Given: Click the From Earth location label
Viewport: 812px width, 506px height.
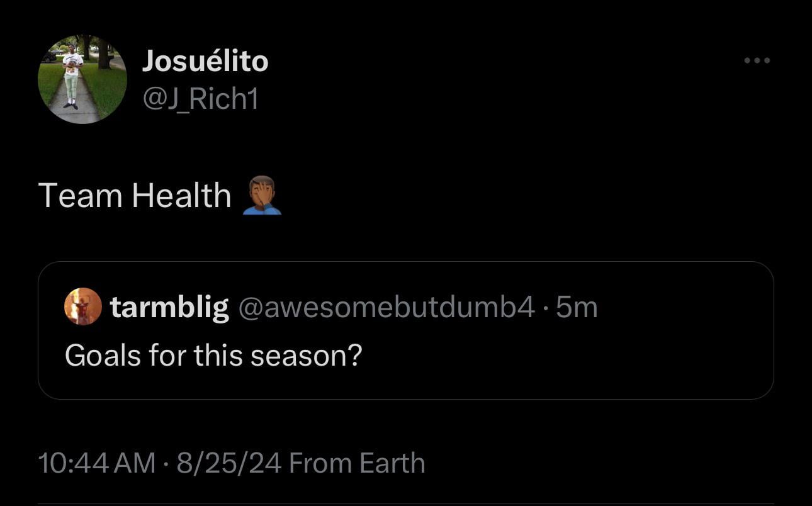Looking at the screenshot, I should [357, 463].
